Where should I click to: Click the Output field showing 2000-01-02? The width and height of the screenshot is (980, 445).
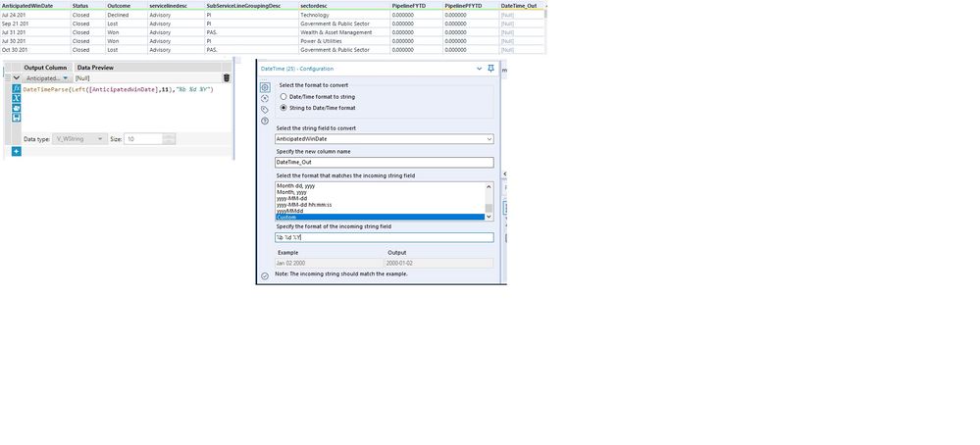pos(438,264)
